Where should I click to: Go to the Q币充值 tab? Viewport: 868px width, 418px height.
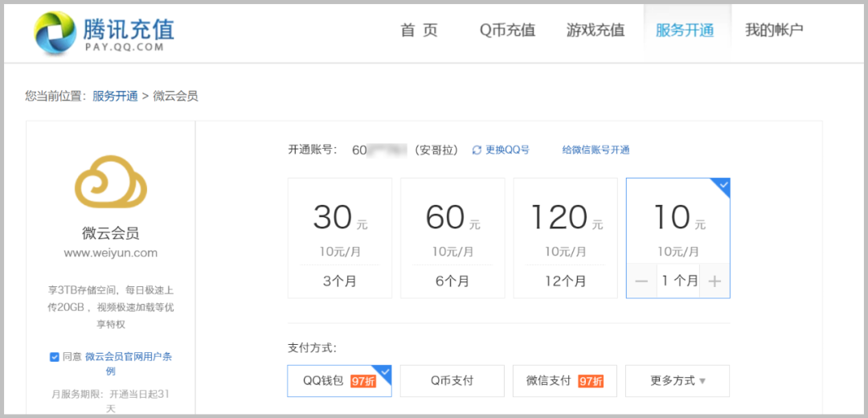pos(507,31)
